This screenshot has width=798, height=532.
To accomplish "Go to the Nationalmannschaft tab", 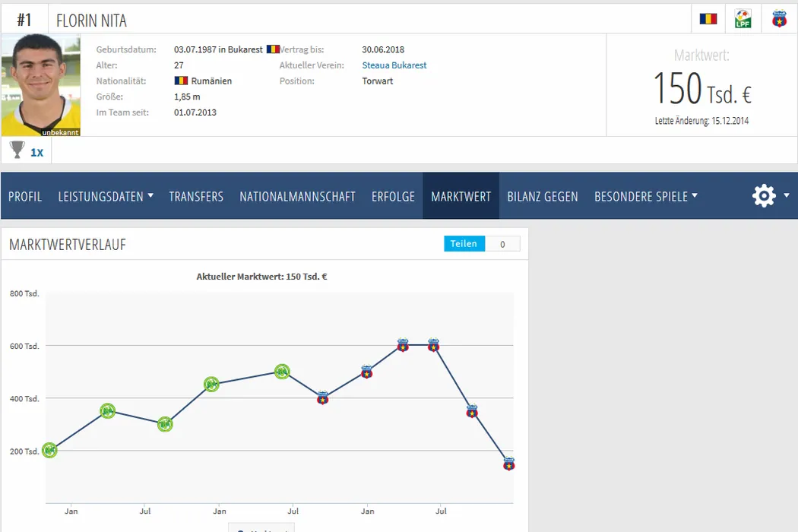I will 297,196.
